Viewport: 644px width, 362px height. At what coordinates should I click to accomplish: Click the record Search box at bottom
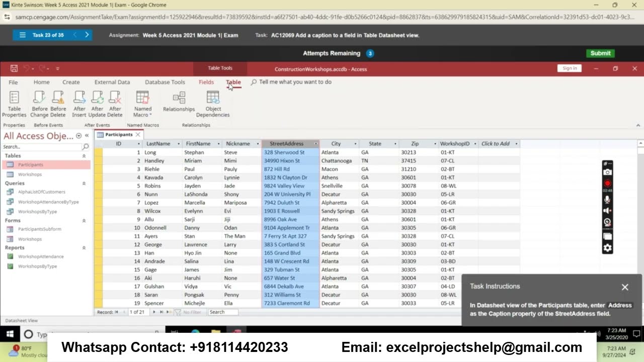tap(223, 312)
